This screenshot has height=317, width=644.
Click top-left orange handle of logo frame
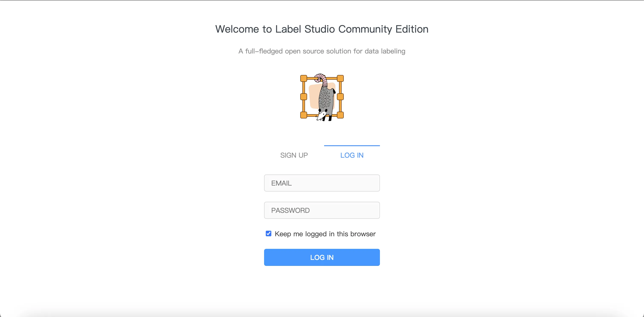[303, 78]
